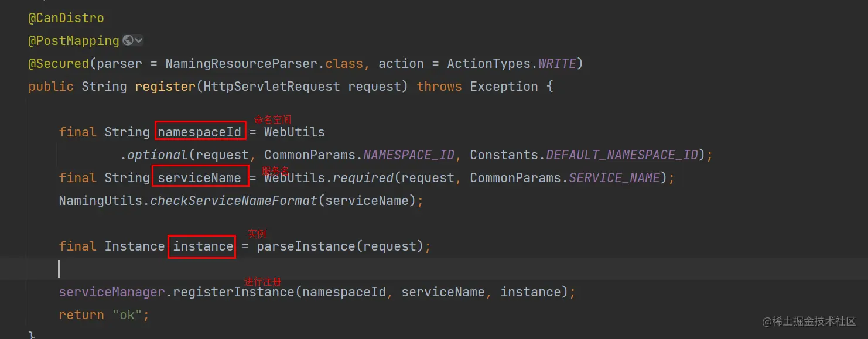Click the instance variable declaration
Screen dimensions: 868x339
point(203,246)
